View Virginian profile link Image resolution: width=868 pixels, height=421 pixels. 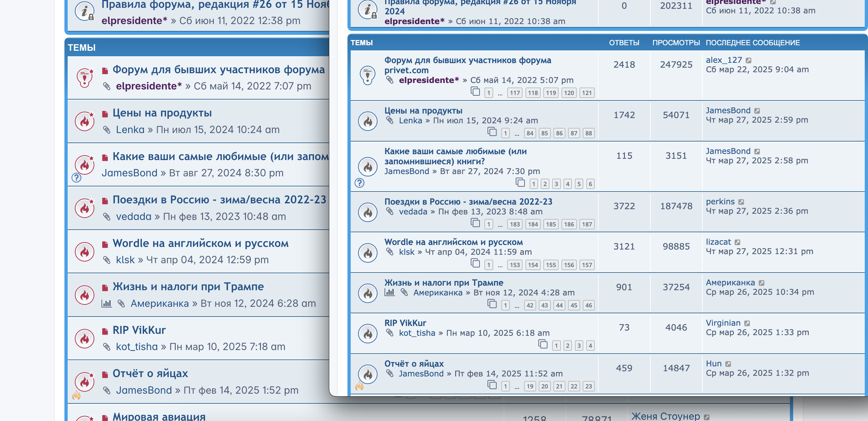tap(723, 323)
